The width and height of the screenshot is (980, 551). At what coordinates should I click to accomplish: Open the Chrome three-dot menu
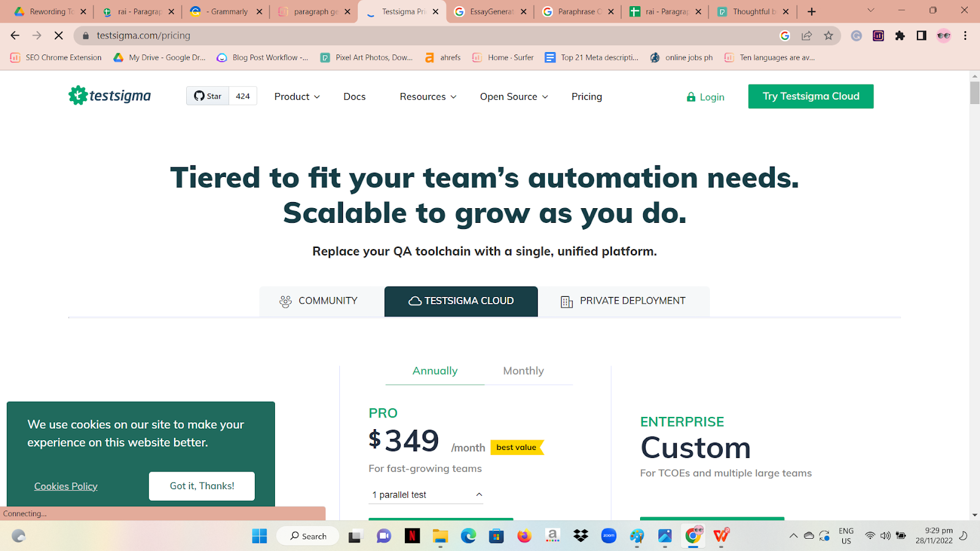[965, 36]
